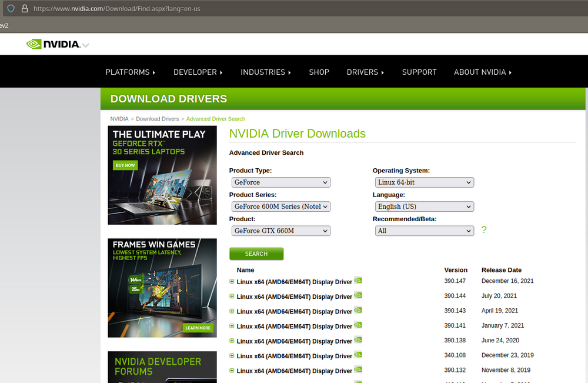
Task: Open the ABOUT NVIDIA menu
Action: pyautogui.click(x=483, y=72)
